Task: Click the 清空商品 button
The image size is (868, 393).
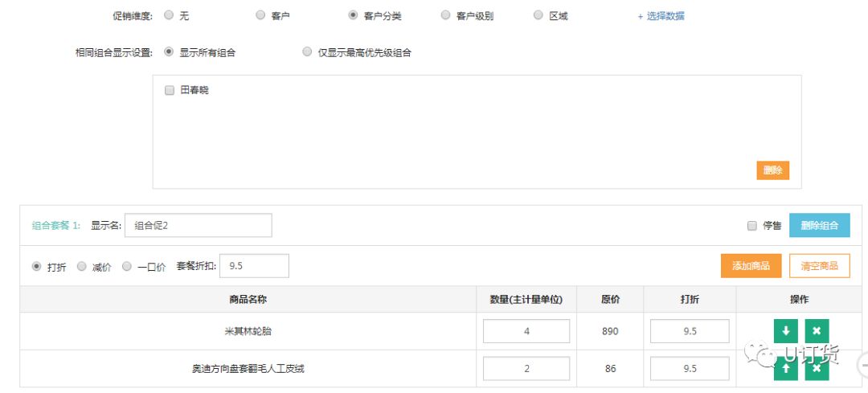Action: (x=819, y=266)
